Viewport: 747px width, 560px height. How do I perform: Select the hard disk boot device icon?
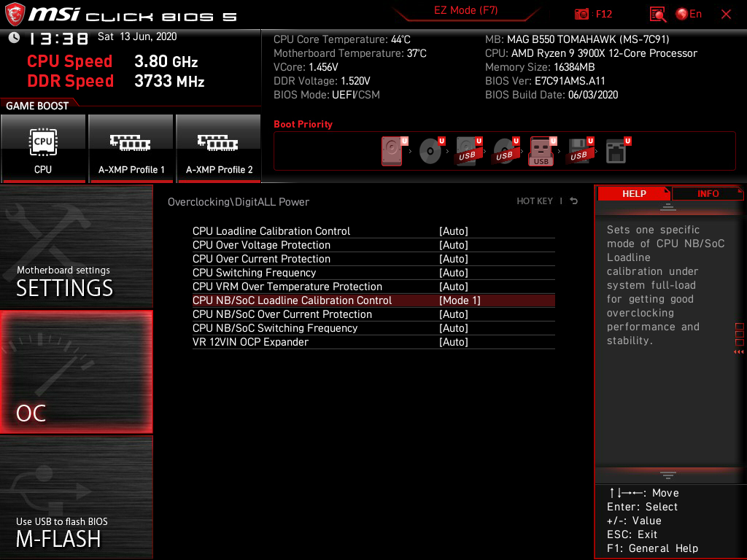pos(393,151)
